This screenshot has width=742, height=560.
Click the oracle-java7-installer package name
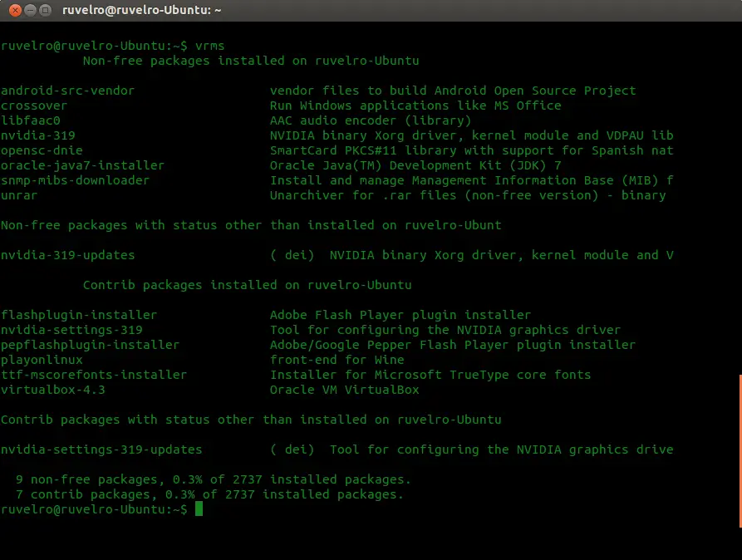point(82,165)
